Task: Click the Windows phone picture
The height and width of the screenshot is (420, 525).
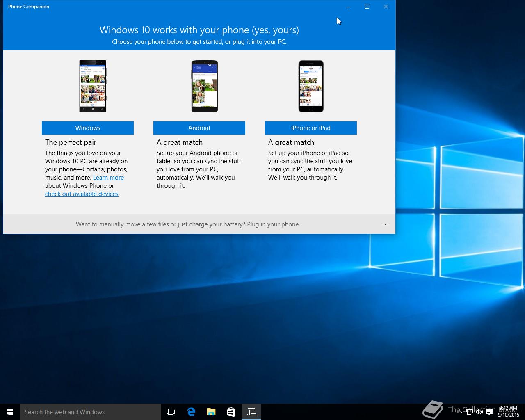Action: pyautogui.click(x=93, y=86)
